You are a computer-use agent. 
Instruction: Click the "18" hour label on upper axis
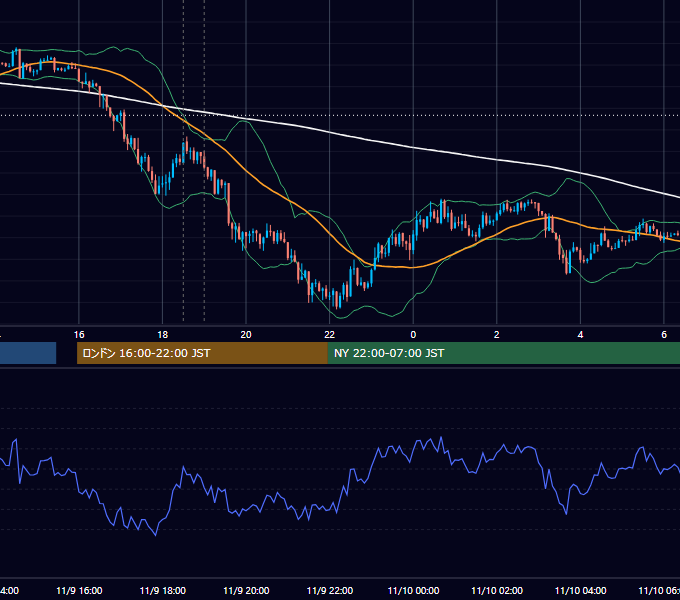[x=163, y=335]
